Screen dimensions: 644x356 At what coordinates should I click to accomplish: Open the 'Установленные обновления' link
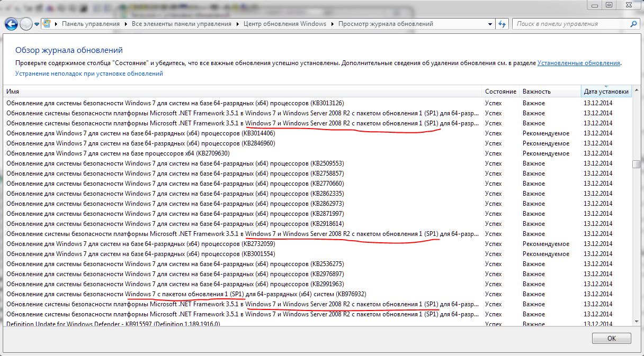(579, 63)
